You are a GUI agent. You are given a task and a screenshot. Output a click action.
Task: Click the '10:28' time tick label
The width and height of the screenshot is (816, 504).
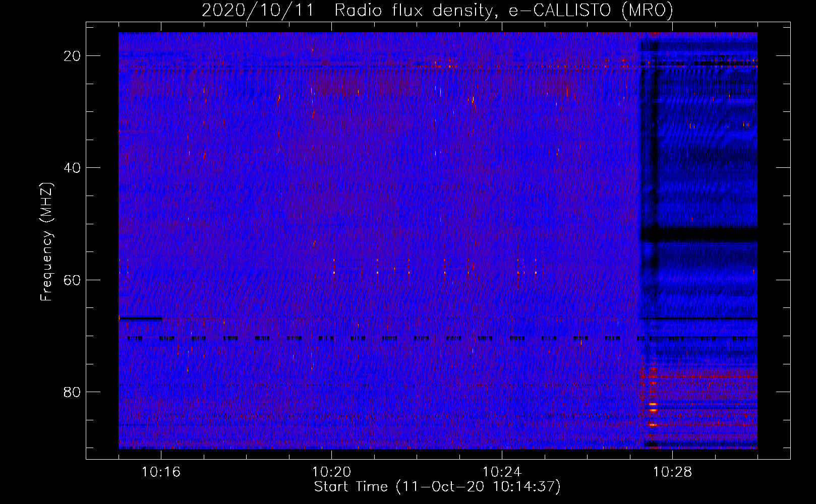(672, 472)
